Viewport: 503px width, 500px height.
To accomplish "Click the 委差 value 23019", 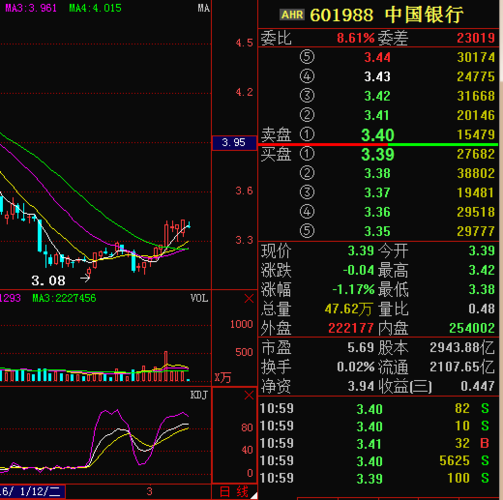I will click(476, 38).
